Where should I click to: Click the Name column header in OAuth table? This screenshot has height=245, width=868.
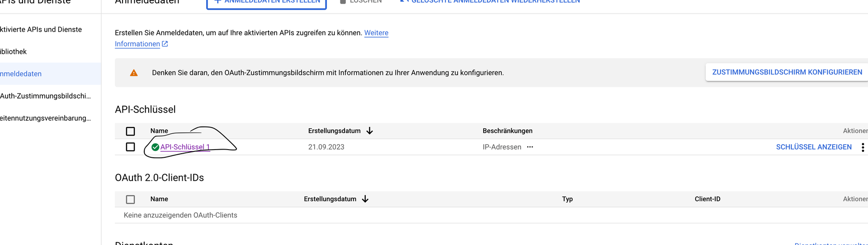[x=159, y=199]
